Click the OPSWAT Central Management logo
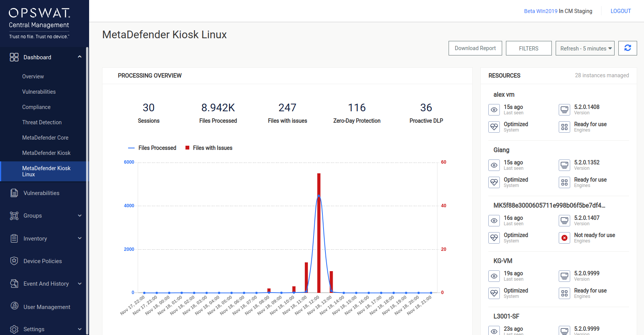 click(39, 23)
